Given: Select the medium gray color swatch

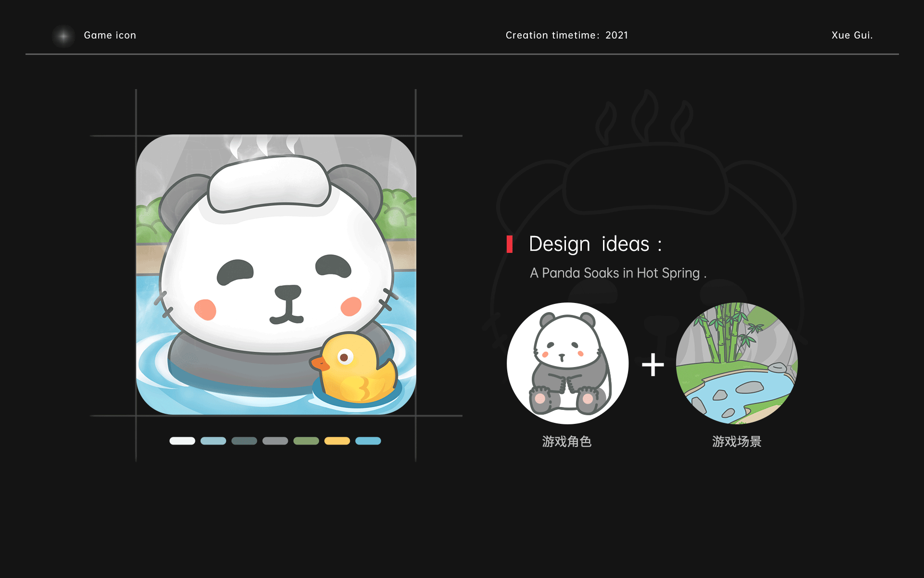Looking at the screenshot, I should (x=275, y=441).
